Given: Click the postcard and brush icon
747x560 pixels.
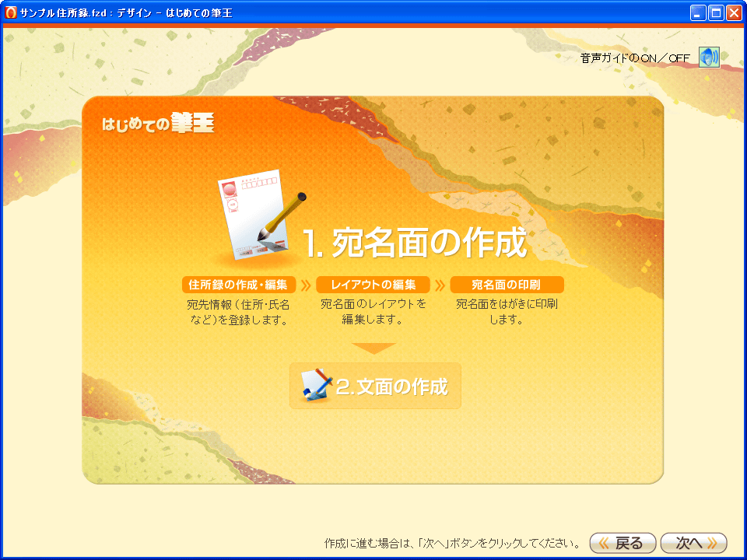Looking at the screenshot, I should pos(261,217).
